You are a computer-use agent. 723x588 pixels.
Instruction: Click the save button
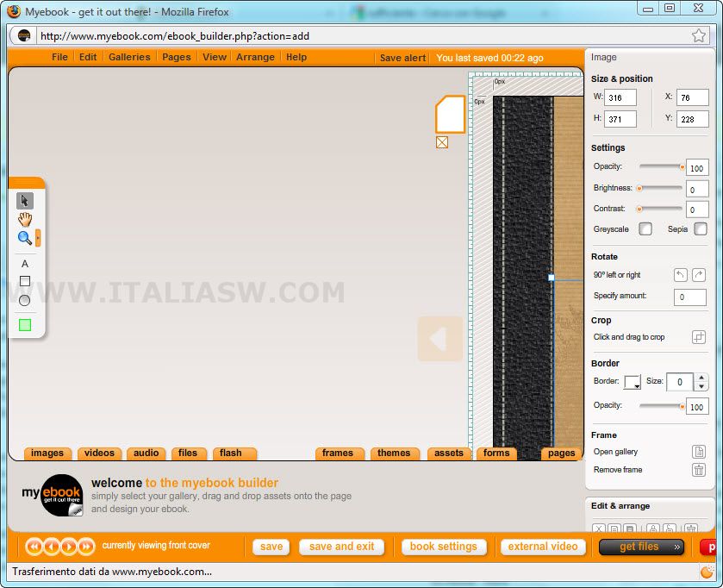pos(271,547)
